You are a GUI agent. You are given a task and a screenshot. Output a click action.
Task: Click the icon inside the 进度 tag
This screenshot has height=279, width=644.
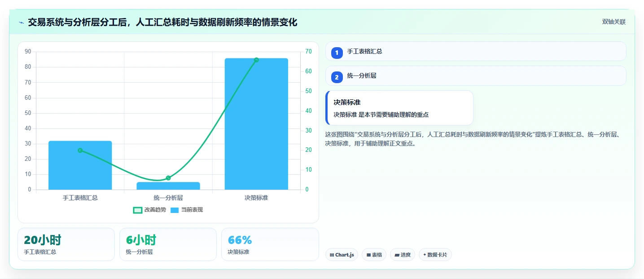(397, 255)
